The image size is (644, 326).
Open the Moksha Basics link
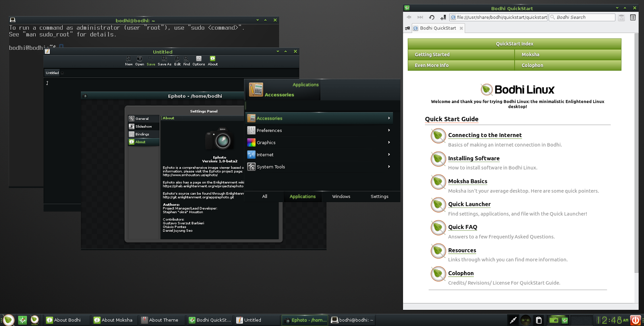pos(468,181)
